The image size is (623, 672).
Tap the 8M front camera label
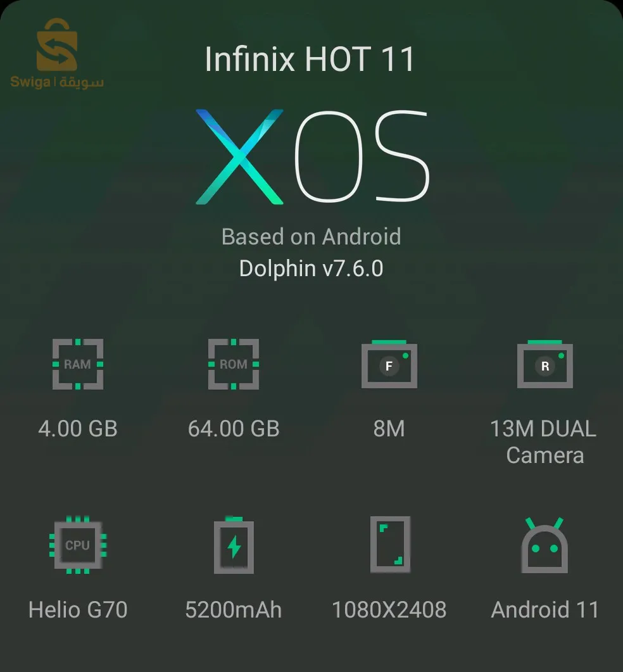point(389,429)
